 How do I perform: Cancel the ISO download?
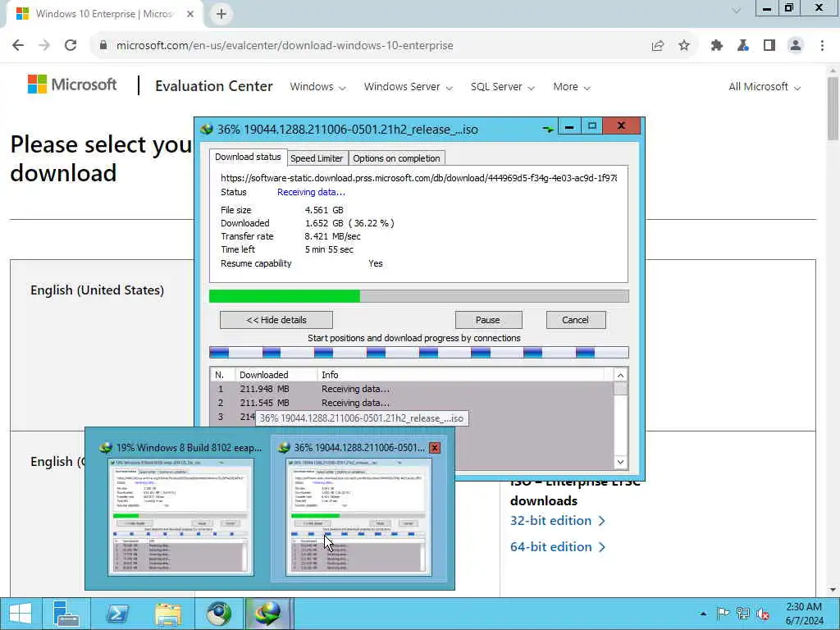click(575, 320)
